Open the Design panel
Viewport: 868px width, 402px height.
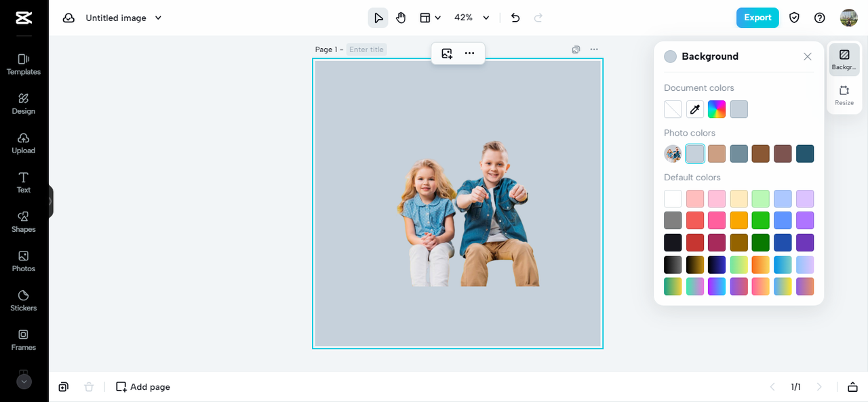coord(24,104)
